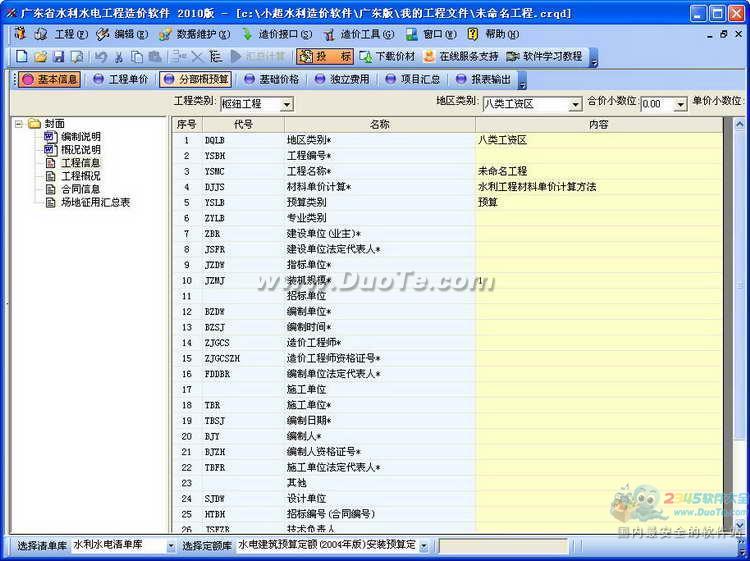The image size is (750, 561).
Task: Switch to 报表输出 tab
Action: [483, 79]
